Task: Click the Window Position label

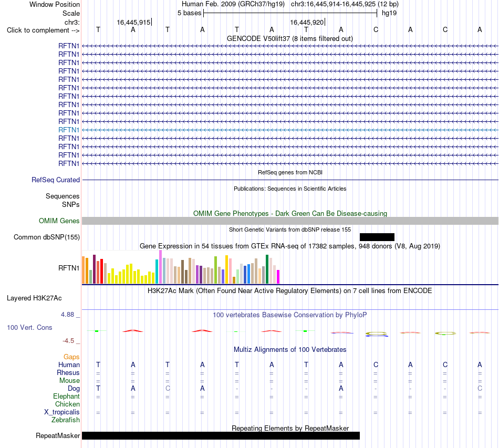Action: pyautogui.click(x=55, y=4)
